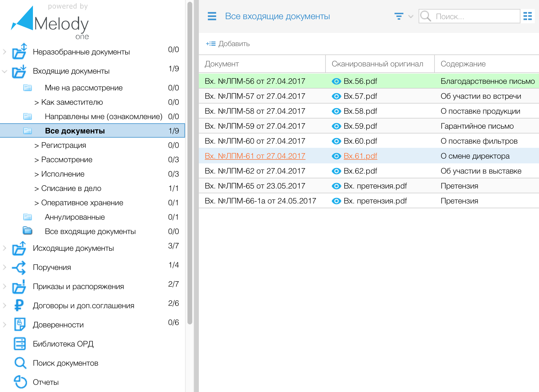Expand the Исходящие документы tree node
The width and height of the screenshot is (539, 392).
[4, 248]
